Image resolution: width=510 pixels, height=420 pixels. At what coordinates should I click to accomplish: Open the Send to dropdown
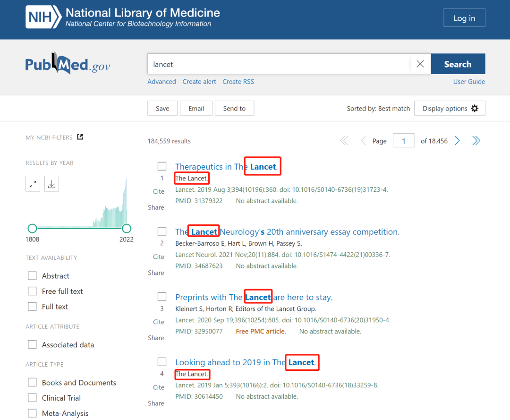(x=234, y=108)
